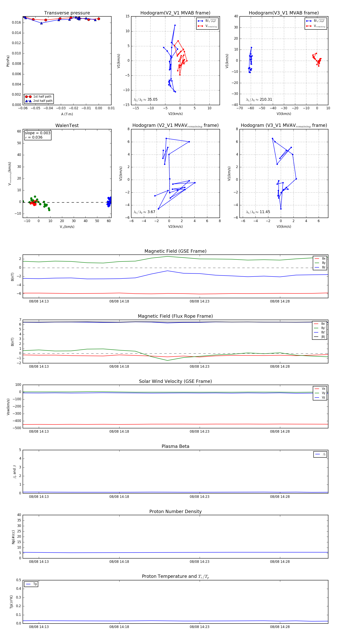Click '08/08 14:18' tick under Plasma Beta plot

tap(119, 497)
